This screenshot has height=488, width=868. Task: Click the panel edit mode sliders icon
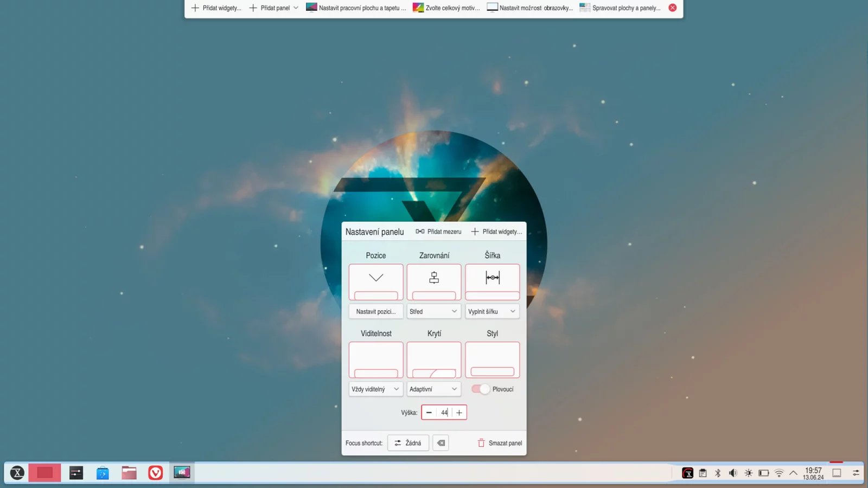click(x=856, y=473)
